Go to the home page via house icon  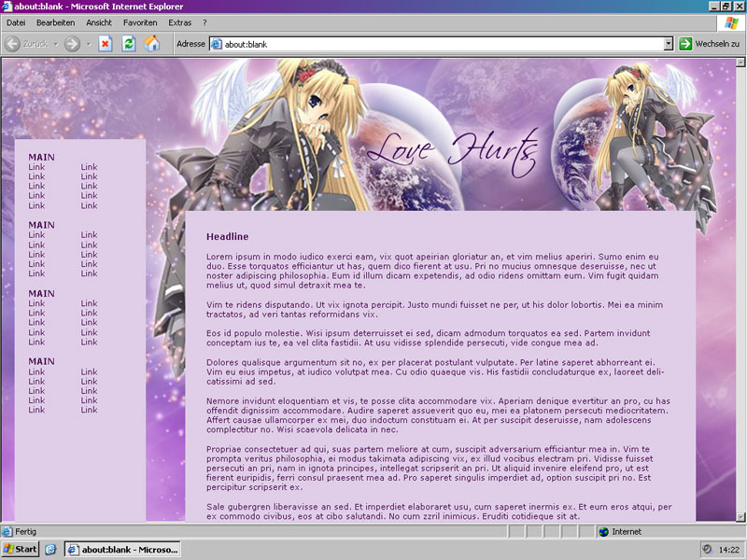click(x=152, y=44)
